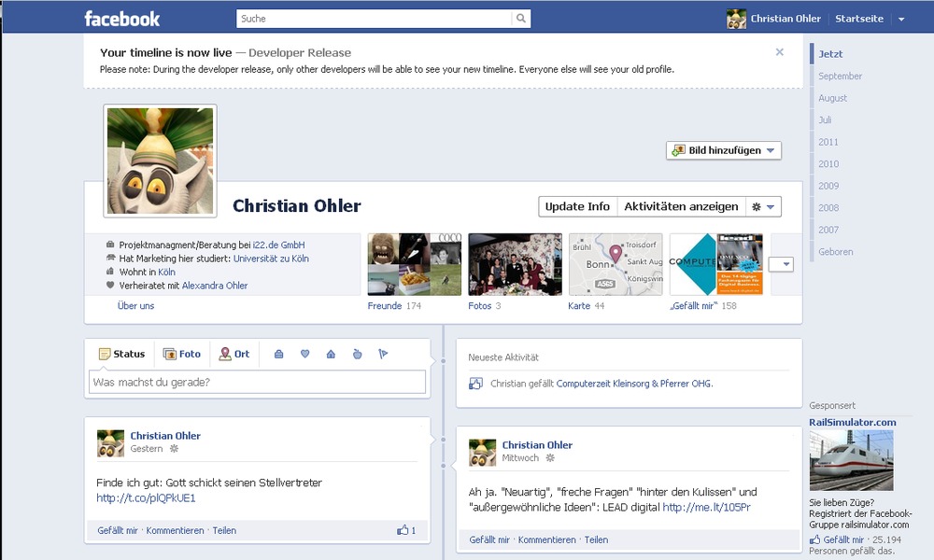
Task: Click the thumbs-up like count on Gestern post
Action: click(x=406, y=530)
